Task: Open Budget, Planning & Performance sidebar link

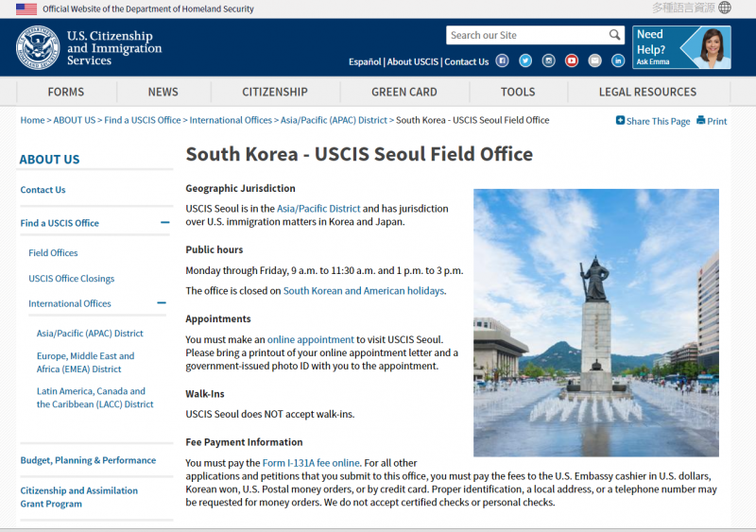Action: (88, 460)
